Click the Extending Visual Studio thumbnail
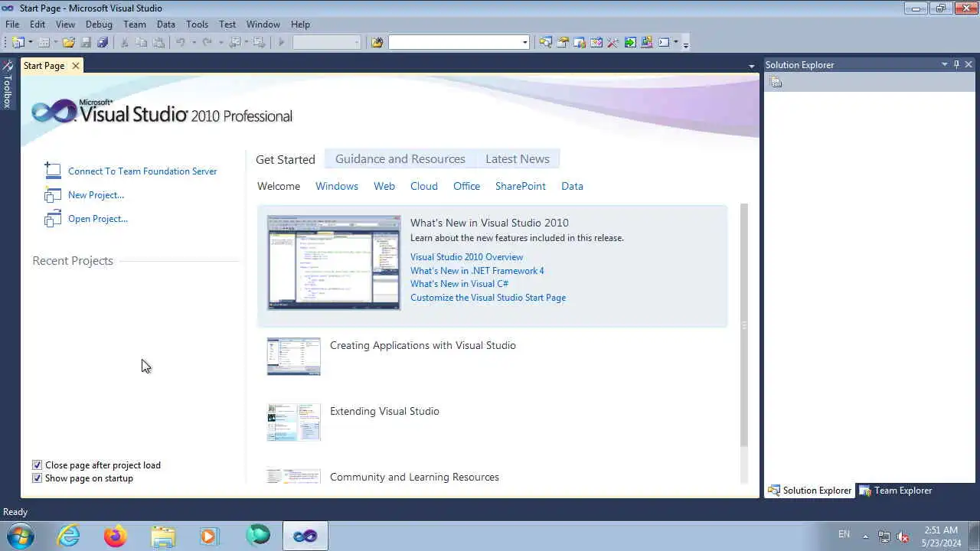Viewport: 980px width, 551px height. tap(294, 422)
